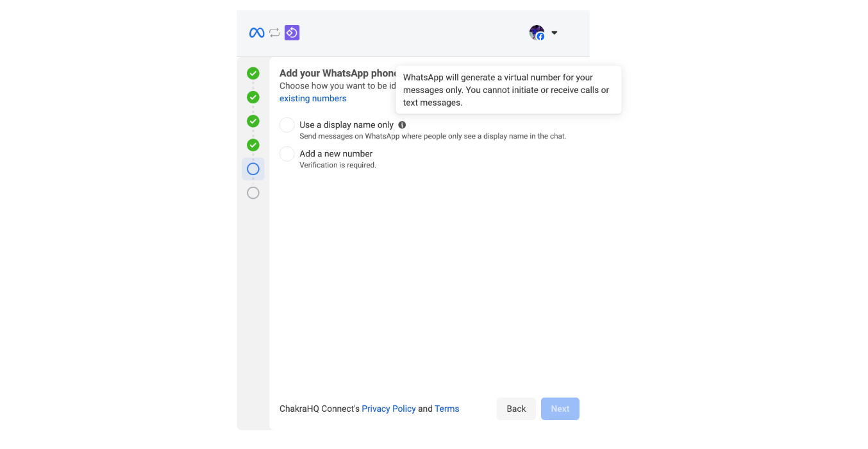
Task: Click the last unfinished step circle
Action: (253, 192)
